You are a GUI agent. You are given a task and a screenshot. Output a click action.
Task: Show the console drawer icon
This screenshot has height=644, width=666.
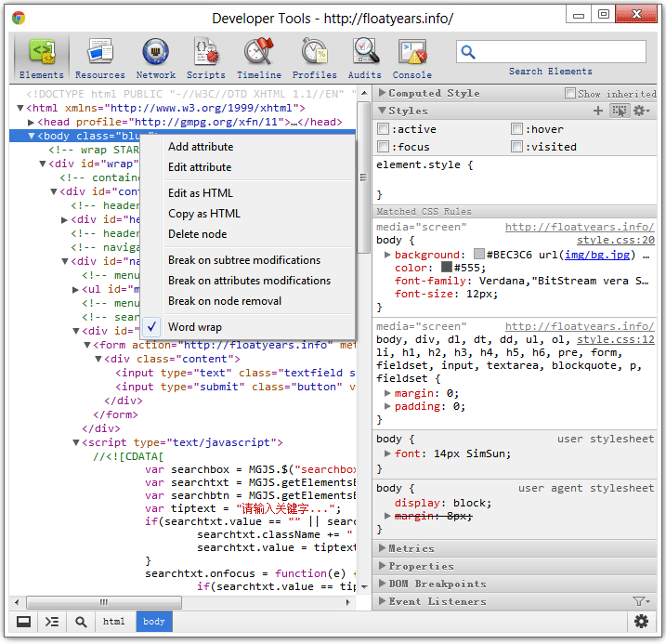click(x=52, y=622)
